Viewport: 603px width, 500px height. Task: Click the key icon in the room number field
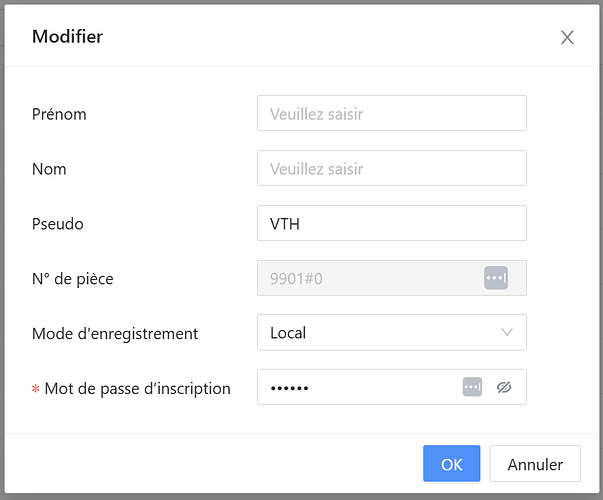pyautogui.click(x=496, y=278)
